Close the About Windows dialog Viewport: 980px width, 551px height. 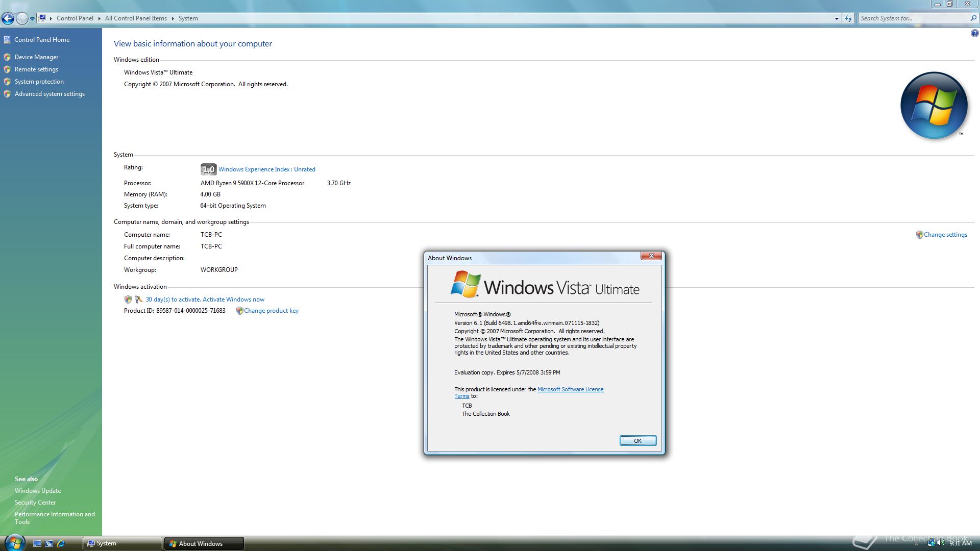[x=651, y=256]
